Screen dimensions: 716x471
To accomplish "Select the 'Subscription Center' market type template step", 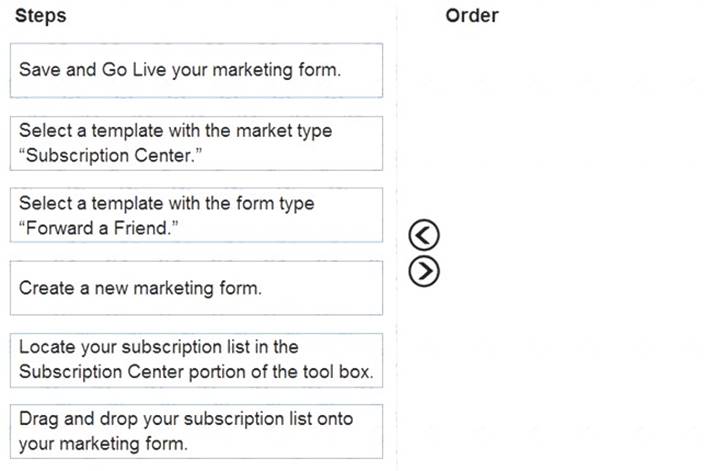I will pos(196,143).
